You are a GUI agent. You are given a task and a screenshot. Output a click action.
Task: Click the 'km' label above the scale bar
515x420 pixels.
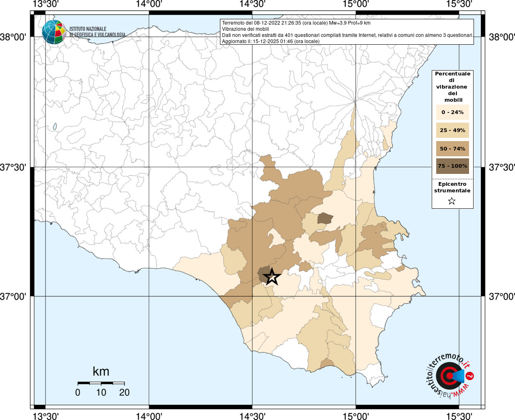pyautogui.click(x=101, y=372)
